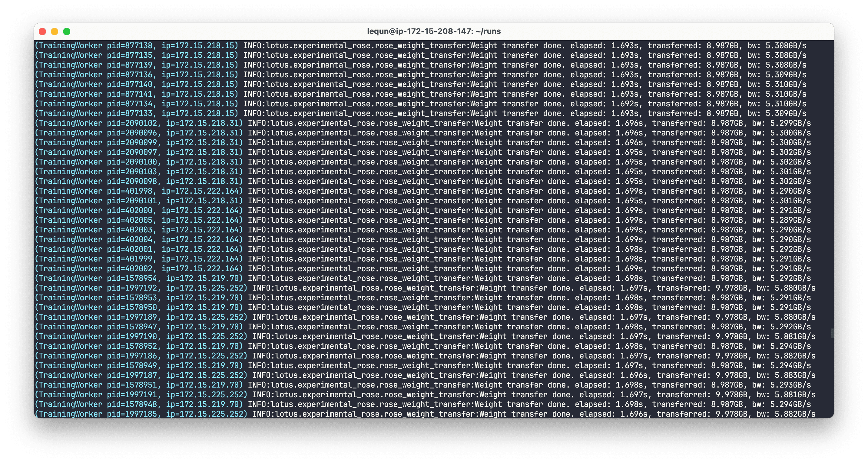Select the log line with pid=877135

click(x=420, y=55)
